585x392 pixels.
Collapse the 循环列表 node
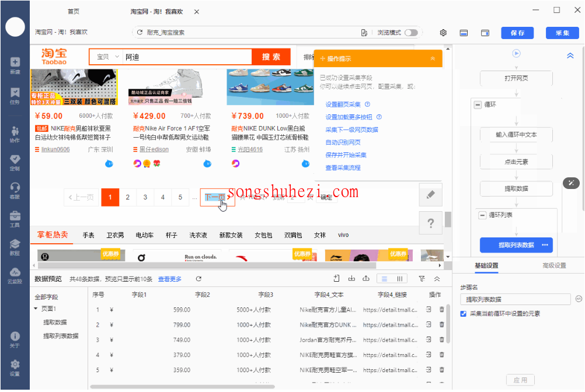(482, 215)
